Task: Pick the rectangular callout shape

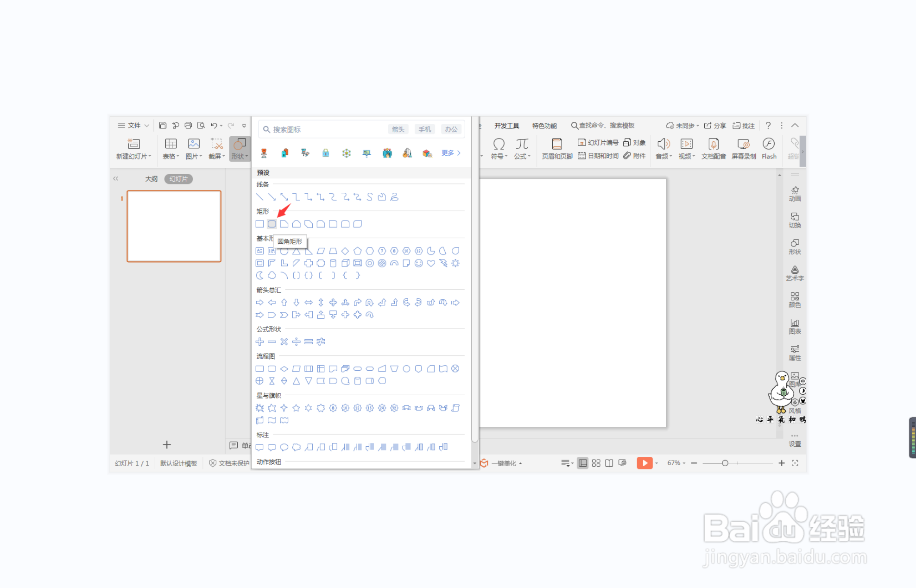Action: (x=259, y=448)
